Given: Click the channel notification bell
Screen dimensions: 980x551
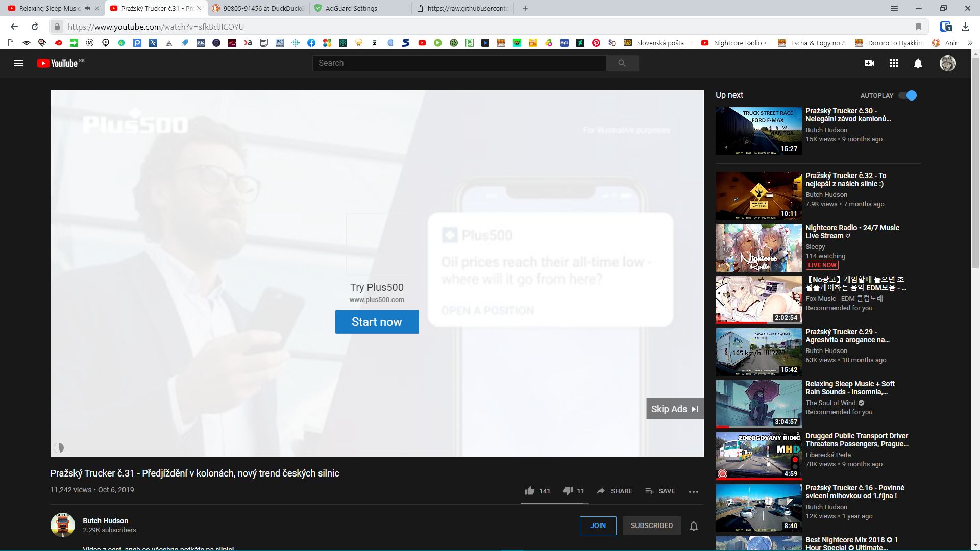Looking at the screenshot, I should 694,525.
